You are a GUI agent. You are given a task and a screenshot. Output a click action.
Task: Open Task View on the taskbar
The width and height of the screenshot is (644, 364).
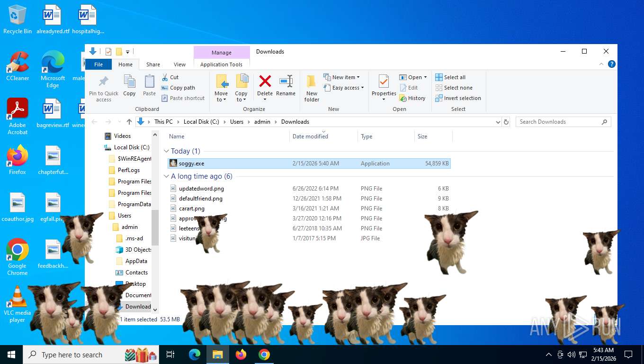pos(170,355)
